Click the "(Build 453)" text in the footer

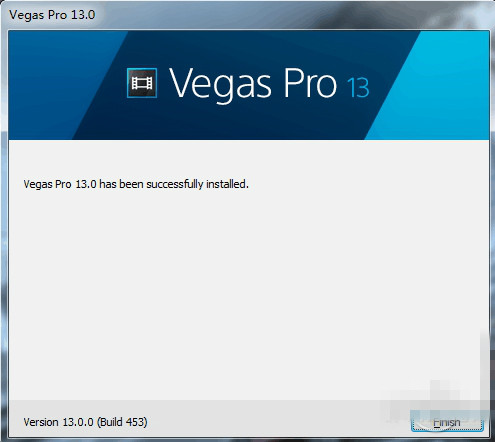point(122,422)
